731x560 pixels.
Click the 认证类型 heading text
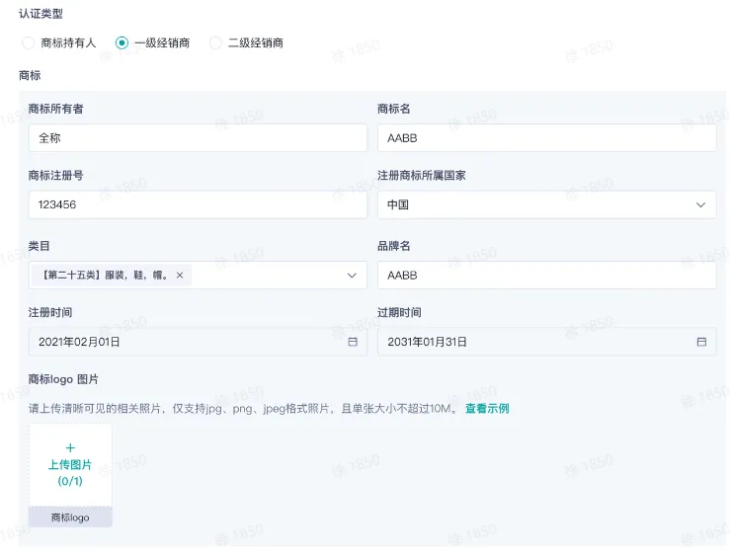pyautogui.click(x=41, y=14)
